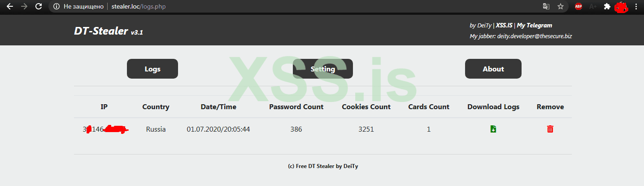
Task: Bookmark this page with the star
Action: pyautogui.click(x=561, y=7)
